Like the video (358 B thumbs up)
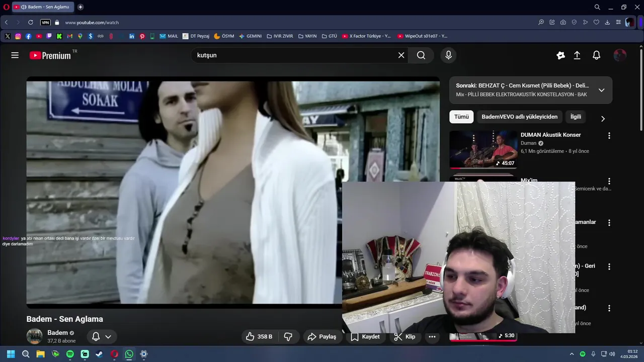Screen dimensions: 644x362 point(259,336)
